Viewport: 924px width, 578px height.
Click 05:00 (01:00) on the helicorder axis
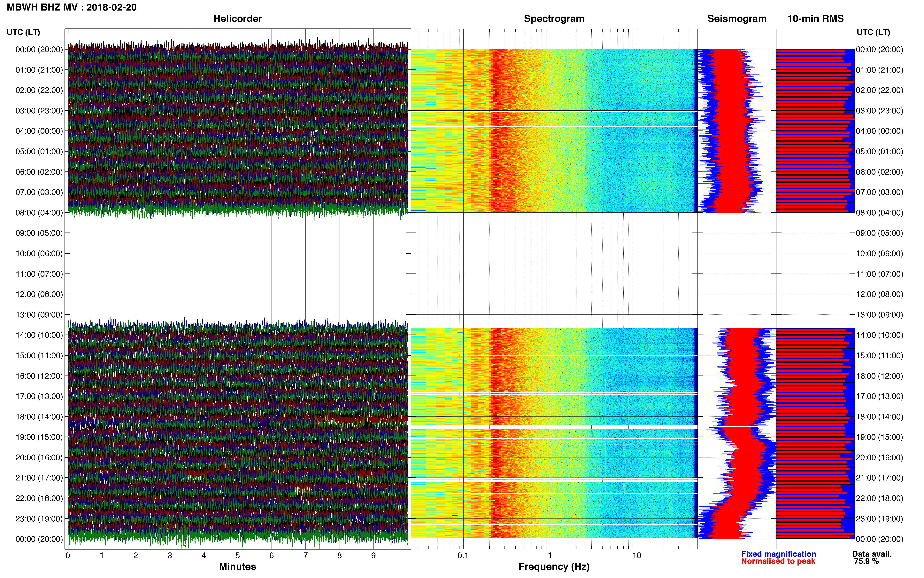coord(39,151)
